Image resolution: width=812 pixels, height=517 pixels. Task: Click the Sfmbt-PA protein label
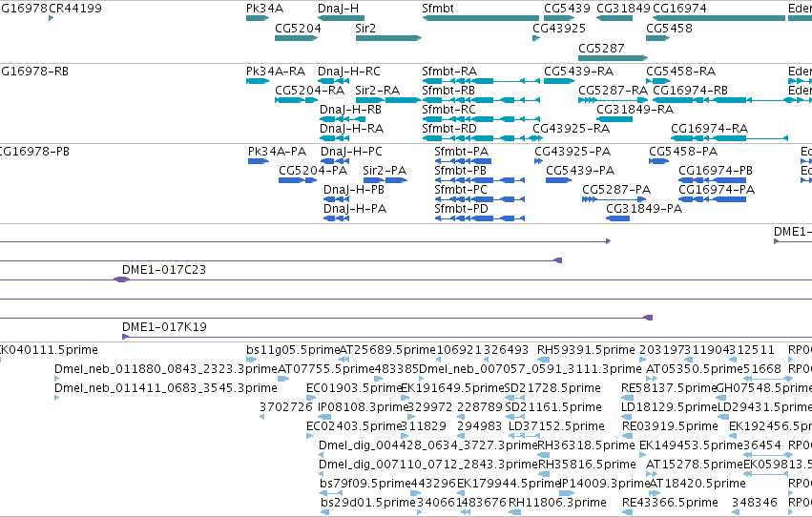tap(462, 151)
